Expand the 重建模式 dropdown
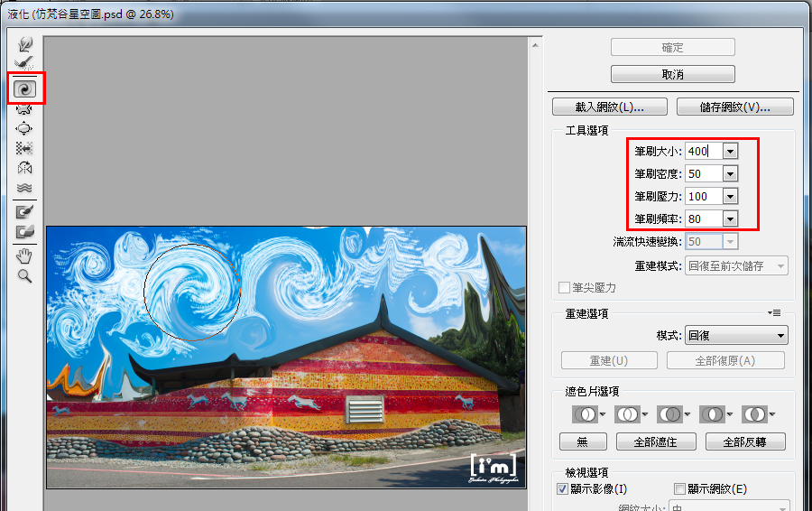Image resolution: width=812 pixels, height=511 pixels. 736,265
